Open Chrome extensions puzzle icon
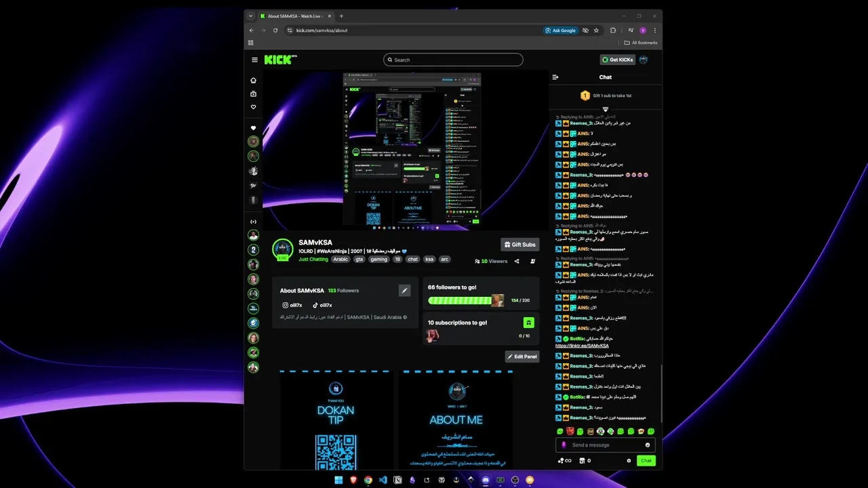Viewport: 868px width, 488px height. 613,30
